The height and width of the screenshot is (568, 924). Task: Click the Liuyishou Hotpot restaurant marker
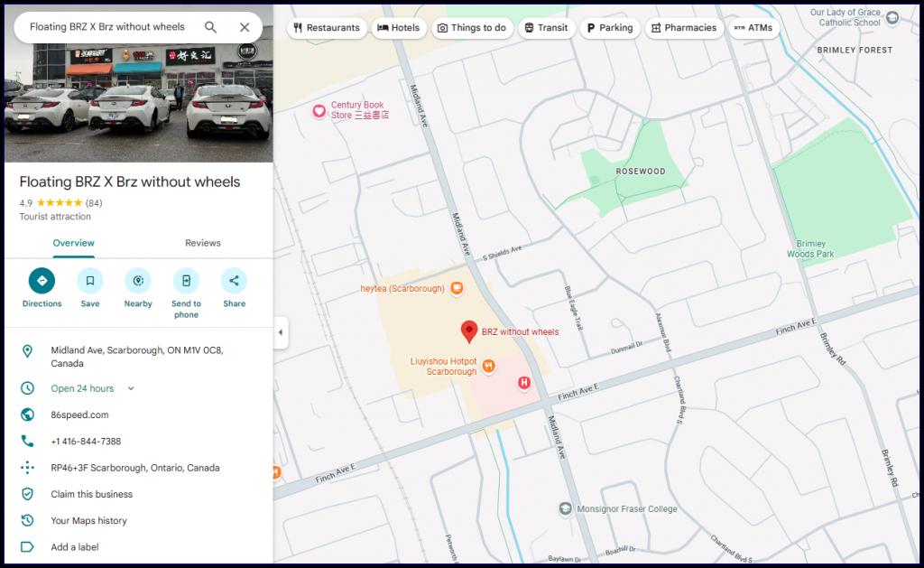pos(488,366)
